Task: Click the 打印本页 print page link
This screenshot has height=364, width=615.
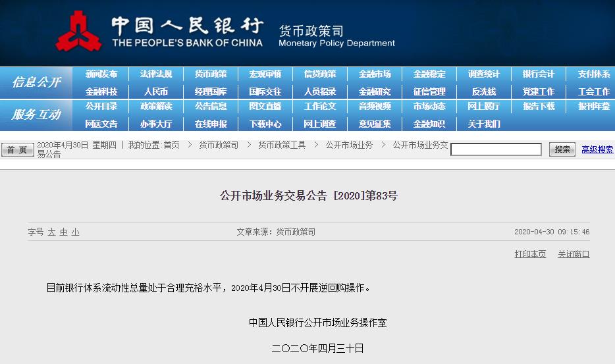Action: pyautogui.click(x=530, y=254)
